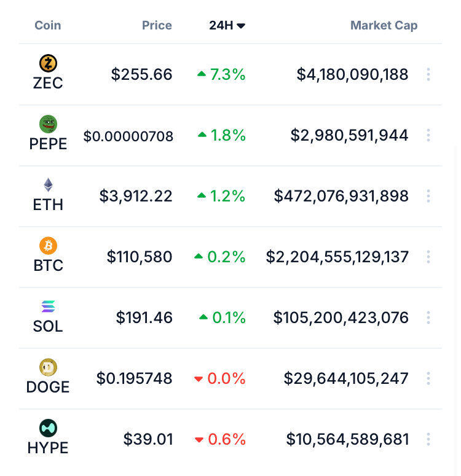
Task: Open more options for PEPE row
Action: pos(428,135)
